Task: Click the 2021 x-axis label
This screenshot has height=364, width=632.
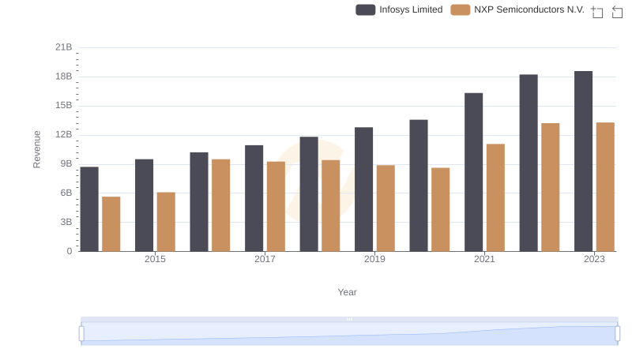Action: coord(484,259)
